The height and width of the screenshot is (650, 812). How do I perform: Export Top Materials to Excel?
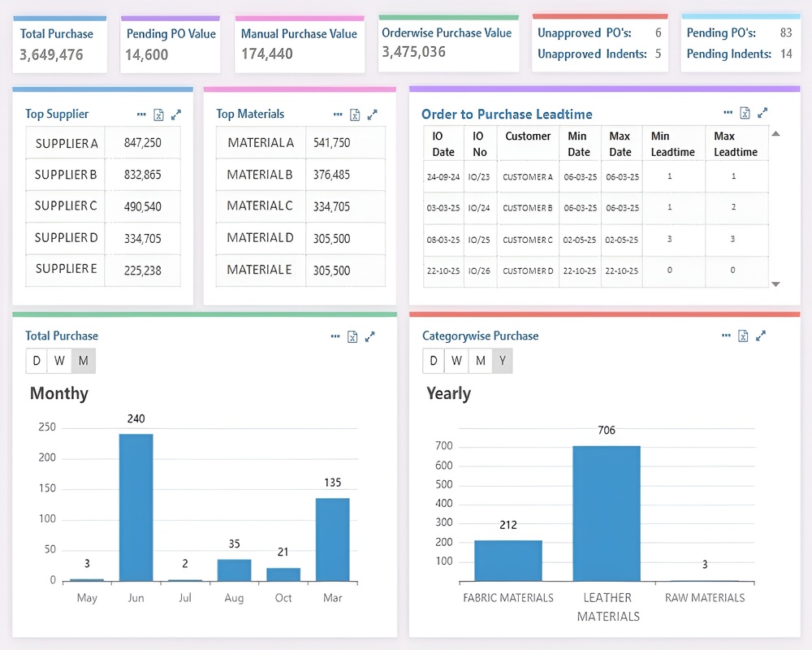coord(355,115)
